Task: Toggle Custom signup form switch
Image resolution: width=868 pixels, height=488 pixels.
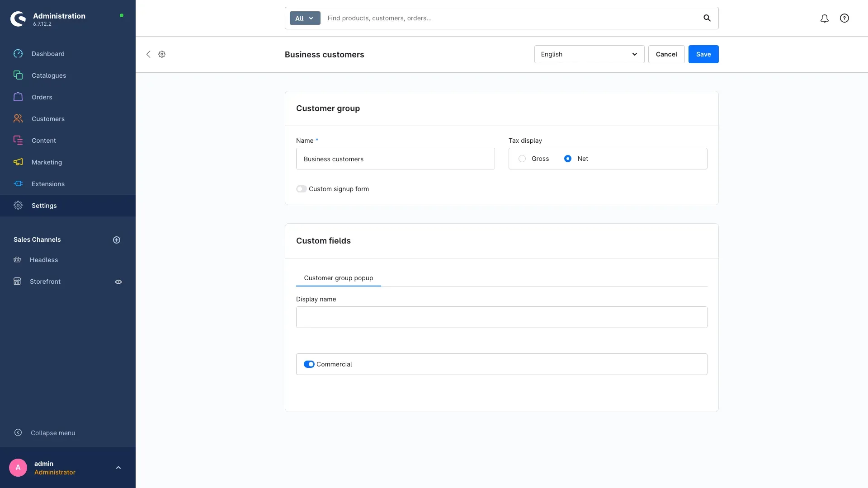Action: click(x=302, y=189)
